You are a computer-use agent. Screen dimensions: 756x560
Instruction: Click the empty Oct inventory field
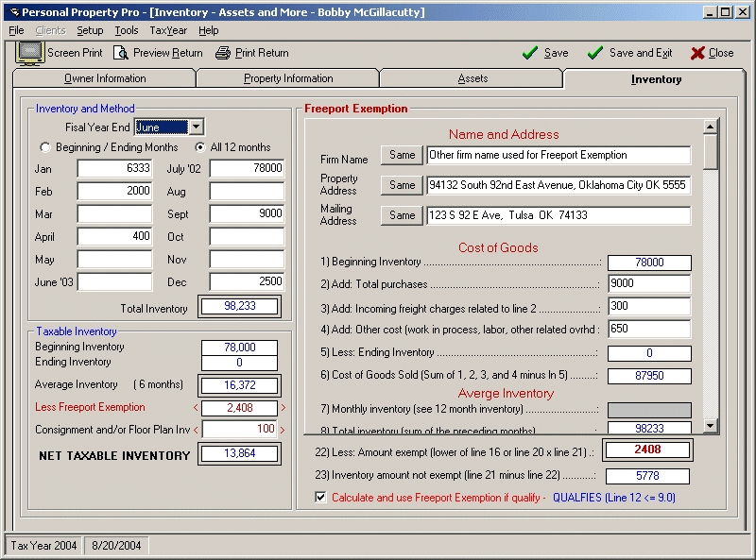tap(247, 236)
